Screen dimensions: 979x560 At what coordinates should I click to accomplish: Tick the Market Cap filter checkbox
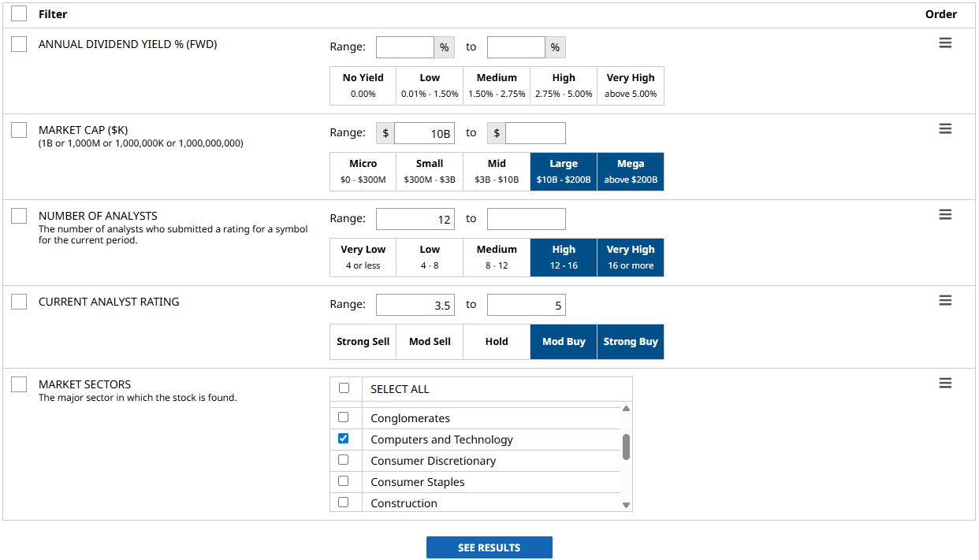(19, 131)
